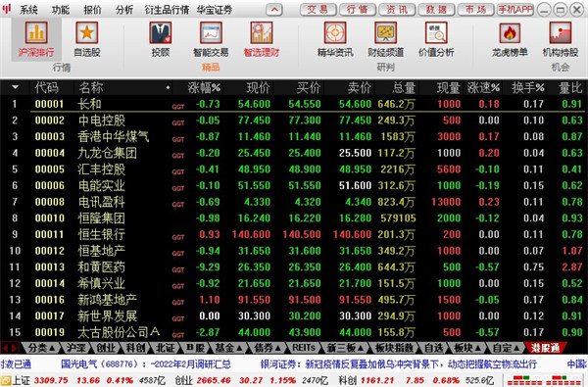The image size is (588, 387).
Task: Select the 太古股份公司A stock row
Action: pos(294,332)
